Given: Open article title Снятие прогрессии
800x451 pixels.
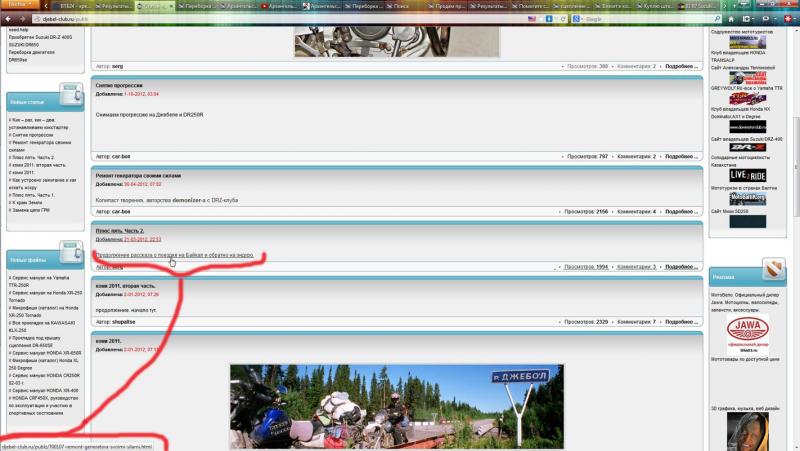Looking at the screenshot, I should coord(119,85).
